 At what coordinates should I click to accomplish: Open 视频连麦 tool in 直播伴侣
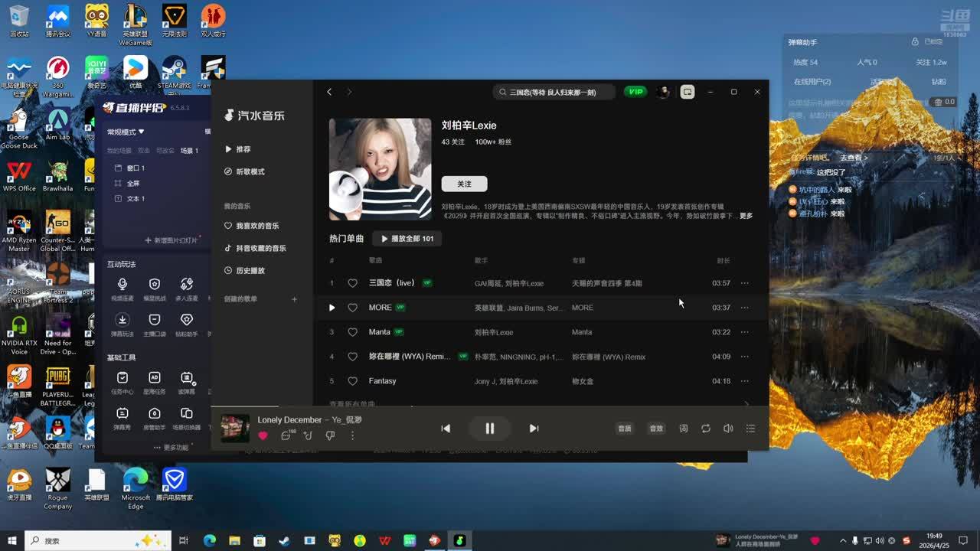pyautogui.click(x=122, y=289)
